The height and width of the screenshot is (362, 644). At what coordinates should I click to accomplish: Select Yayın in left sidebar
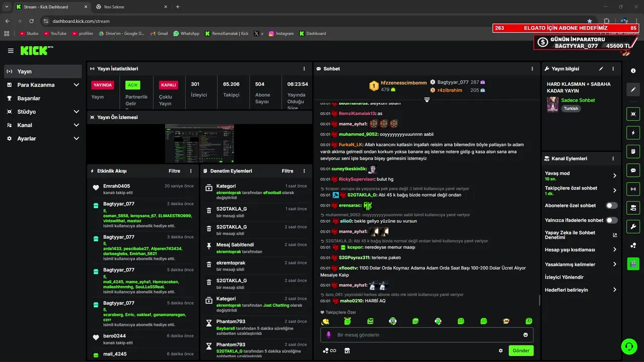[x=43, y=71]
